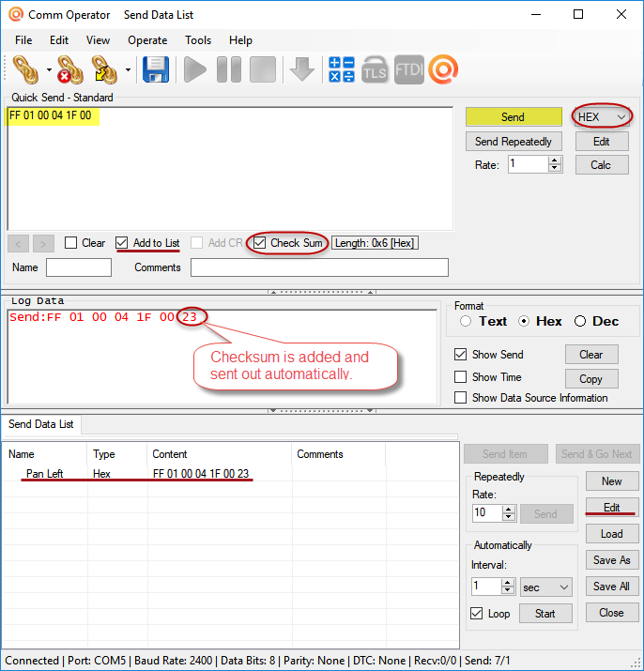This screenshot has height=671, width=644.
Task: Click the FTDI toolbar icon
Action: (409, 69)
